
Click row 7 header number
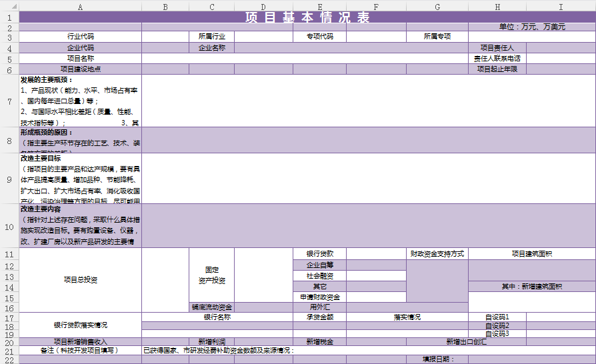[9, 101]
